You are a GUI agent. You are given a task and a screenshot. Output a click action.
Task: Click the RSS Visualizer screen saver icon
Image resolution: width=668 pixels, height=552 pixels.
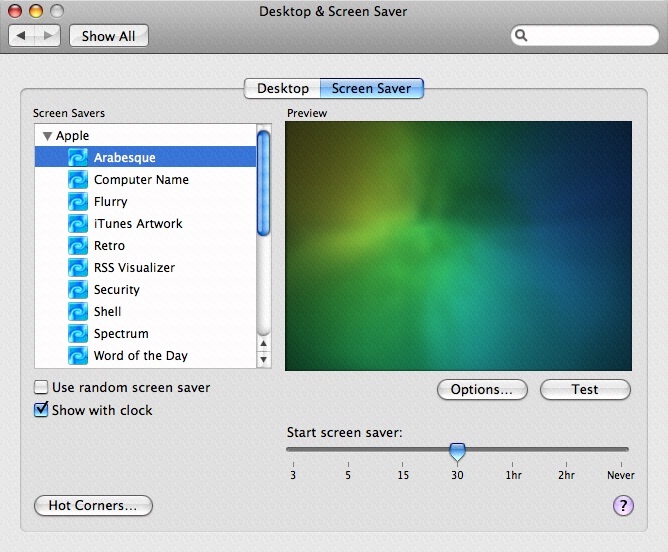[78, 267]
